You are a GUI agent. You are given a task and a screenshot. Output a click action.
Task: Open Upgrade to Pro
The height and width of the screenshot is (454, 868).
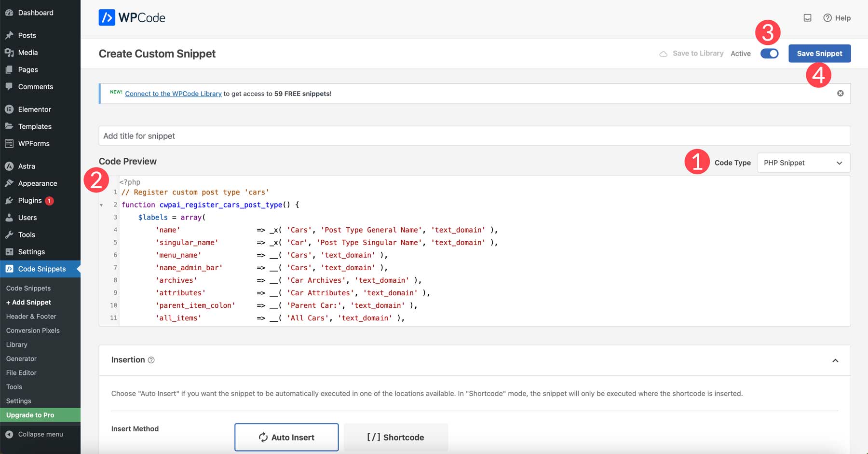[x=30, y=415]
